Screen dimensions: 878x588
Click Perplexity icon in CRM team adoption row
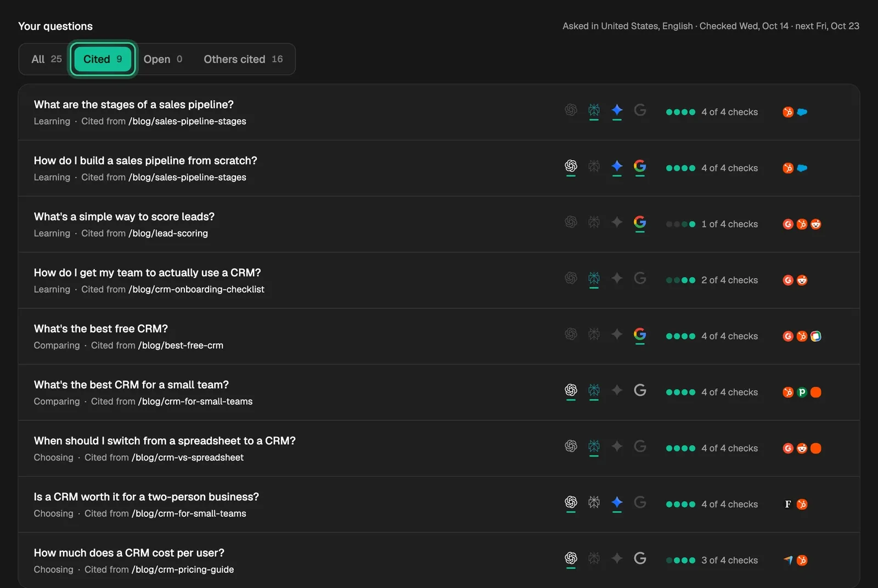coord(594,278)
